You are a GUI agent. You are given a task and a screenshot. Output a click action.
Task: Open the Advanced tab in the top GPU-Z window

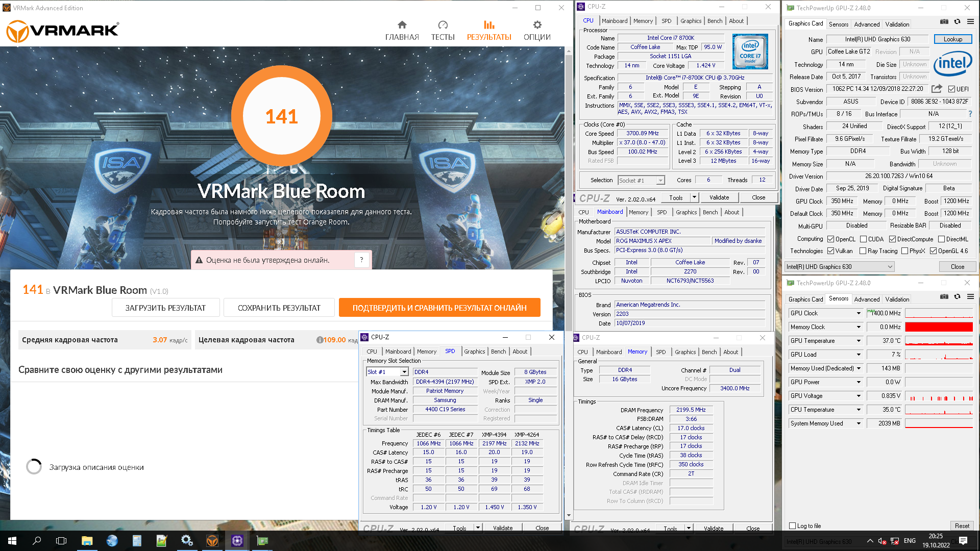pyautogui.click(x=867, y=24)
